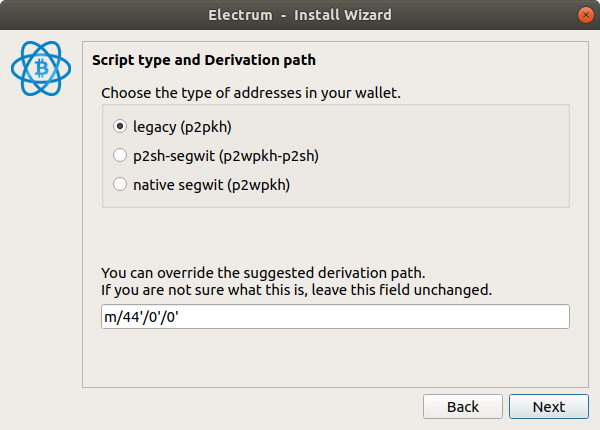The image size is (600, 430).
Task: Close the Install Wizard window
Action: [x=585, y=15]
